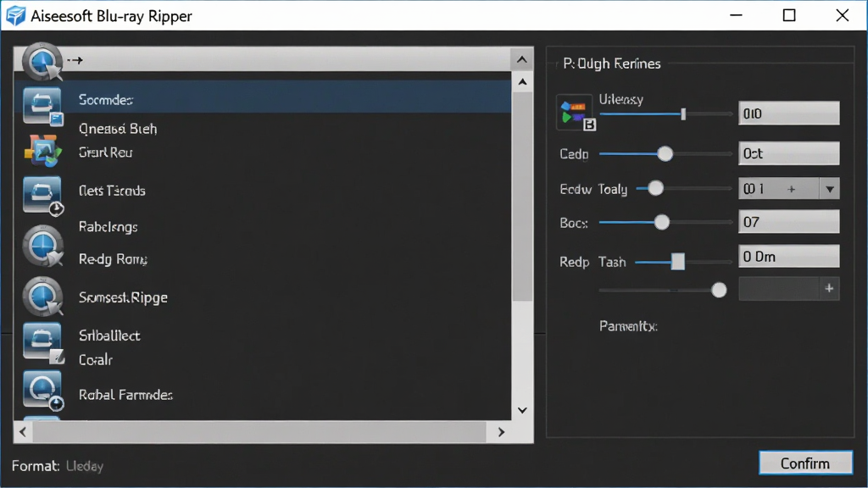Click the Confirm button
This screenshot has height=488, width=868.
(x=805, y=463)
